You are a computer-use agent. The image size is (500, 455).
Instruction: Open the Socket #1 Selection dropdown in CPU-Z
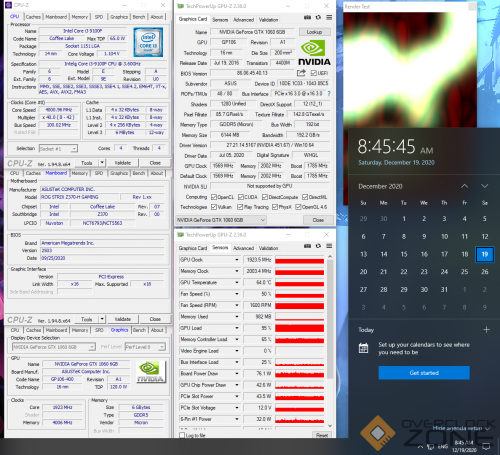58,148
